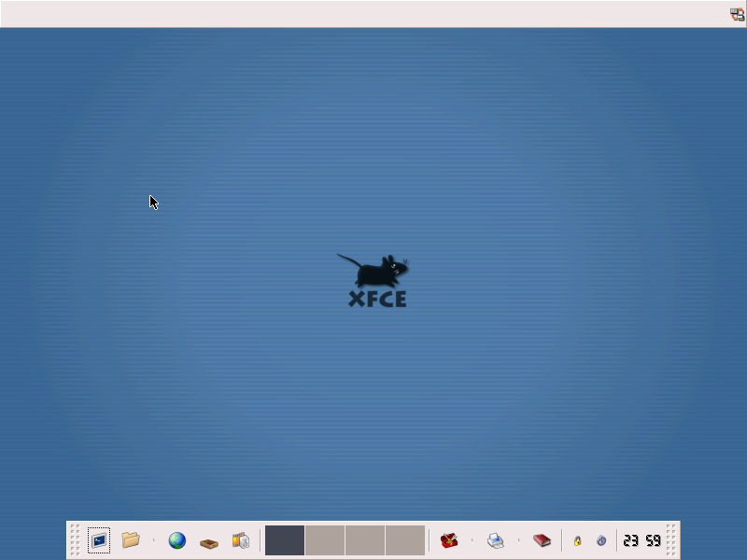Open the red help book icon
This screenshot has width=747, height=560.
(542, 540)
